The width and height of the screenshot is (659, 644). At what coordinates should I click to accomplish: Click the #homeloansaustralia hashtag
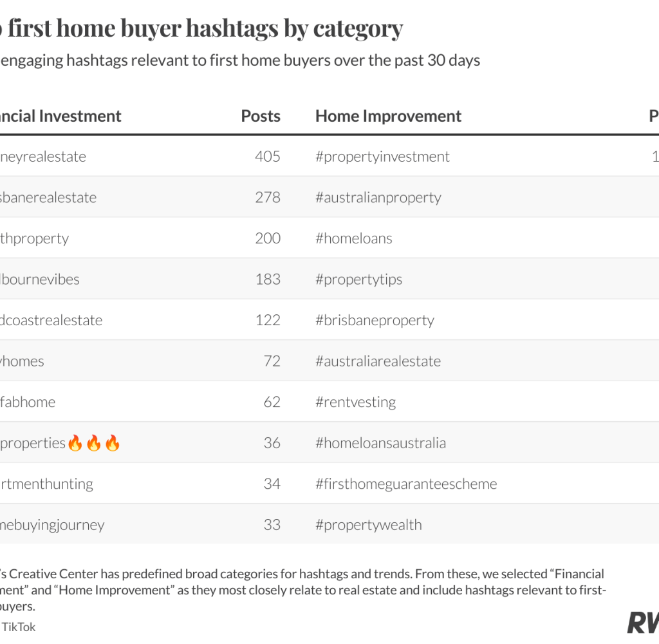[381, 443]
